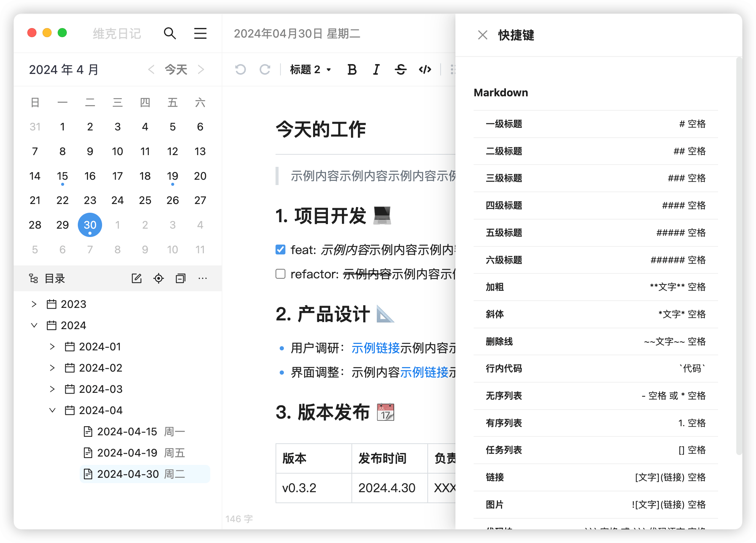Screen dimensions: 756x543
Task: Open the 标题 2 heading dropdown
Action: pos(310,69)
